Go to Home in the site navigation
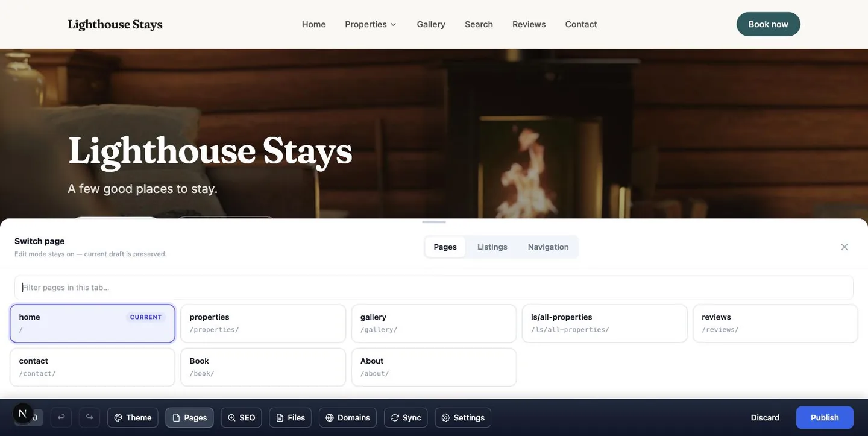This screenshot has height=436, width=868. coord(313,24)
